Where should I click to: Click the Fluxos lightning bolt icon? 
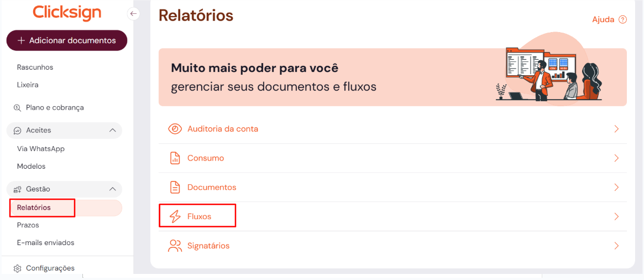click(175, 217)
